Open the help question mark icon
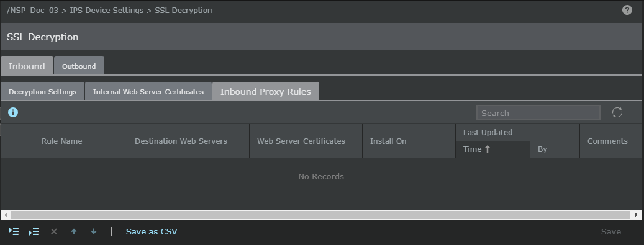 click(627, 11)
